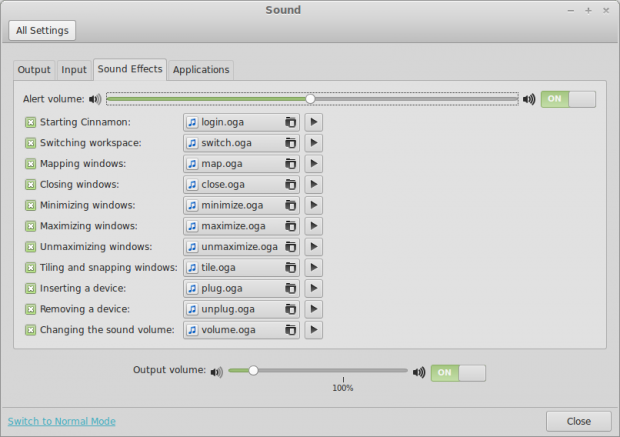Go back to All Settings
This screenshot has height=437, width=620.
42,30
